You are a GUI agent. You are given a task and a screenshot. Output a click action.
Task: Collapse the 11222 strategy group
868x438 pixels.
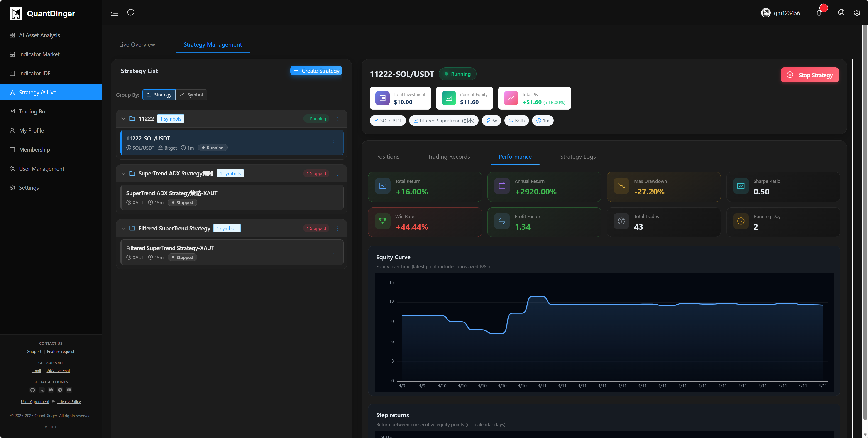(123, 119)
